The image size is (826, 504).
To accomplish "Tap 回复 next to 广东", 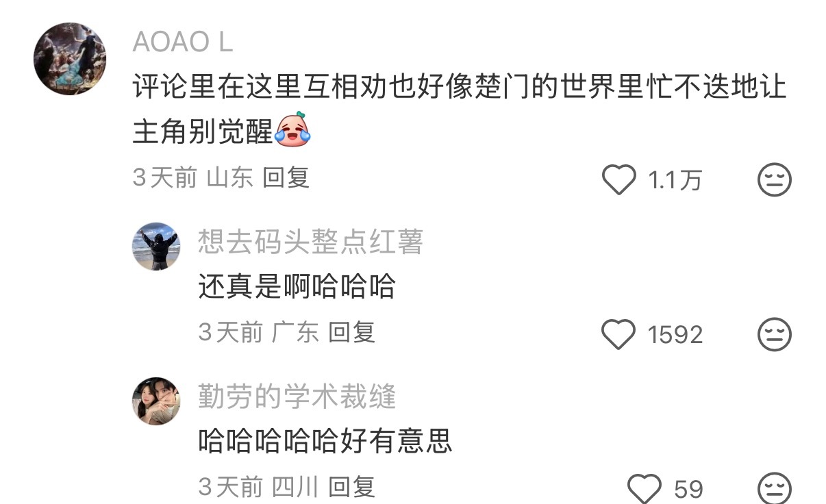I will pos(352,333).
